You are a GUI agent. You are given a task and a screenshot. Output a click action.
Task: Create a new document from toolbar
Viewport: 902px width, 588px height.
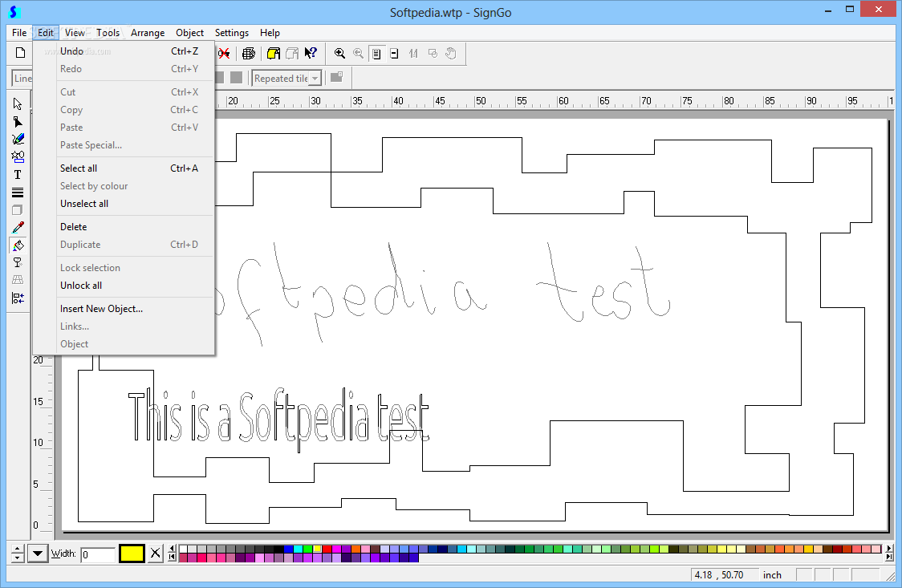pyautogui.click(x=21, y=54)
